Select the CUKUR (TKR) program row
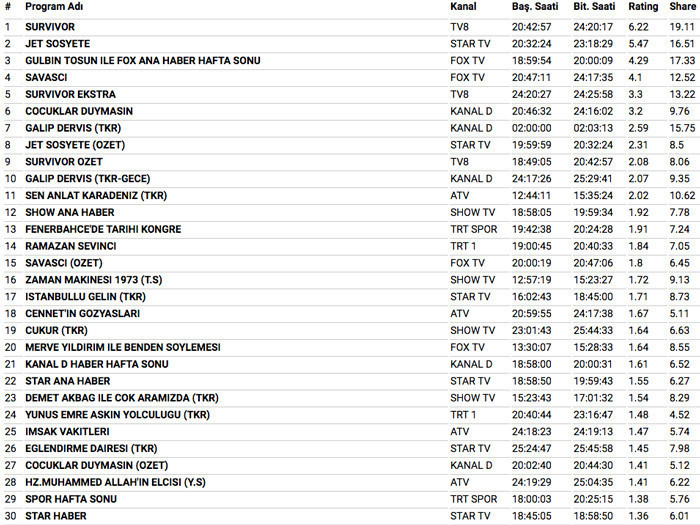 pyautogui.click(x=56, y=330)
